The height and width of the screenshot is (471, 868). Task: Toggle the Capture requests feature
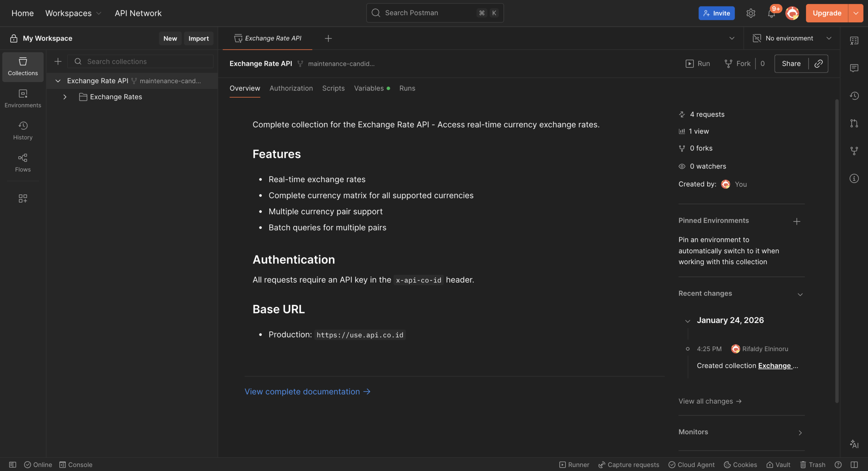click(628, 465)
